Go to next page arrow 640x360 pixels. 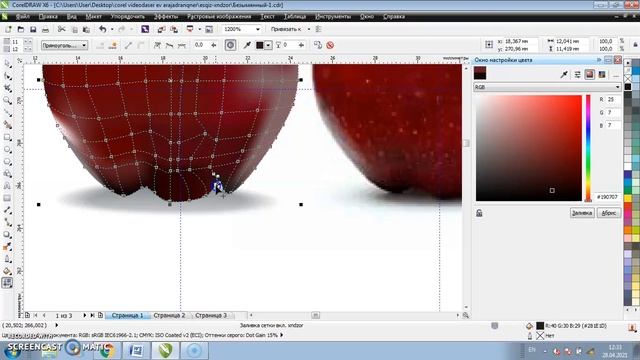[x=84, y=316]
